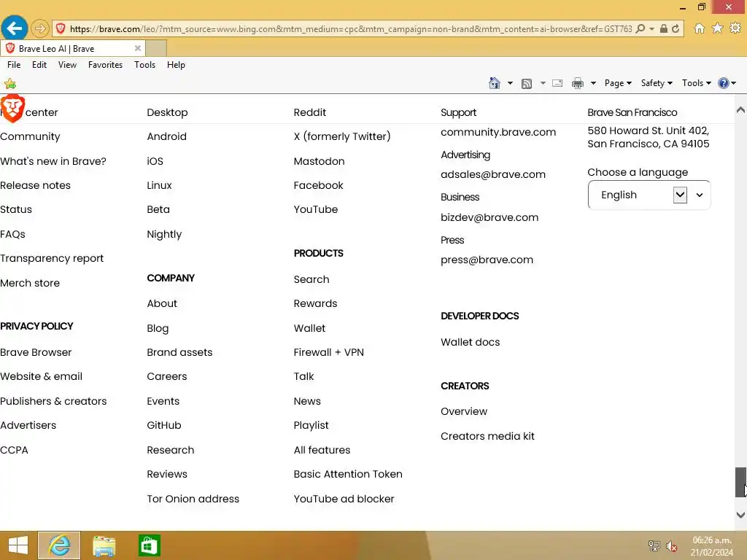Click the scrollbar down arrow
747x560 pixels.
pos(740,515)
